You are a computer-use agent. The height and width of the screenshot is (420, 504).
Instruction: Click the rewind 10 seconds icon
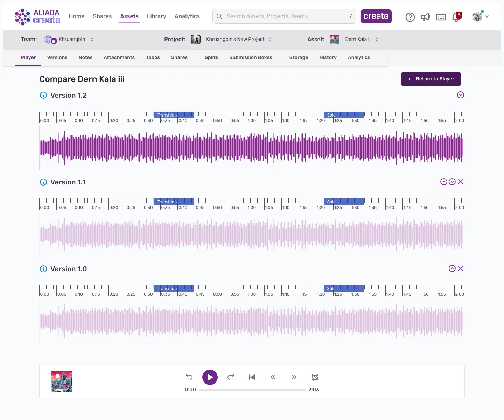tap(189, 377)
